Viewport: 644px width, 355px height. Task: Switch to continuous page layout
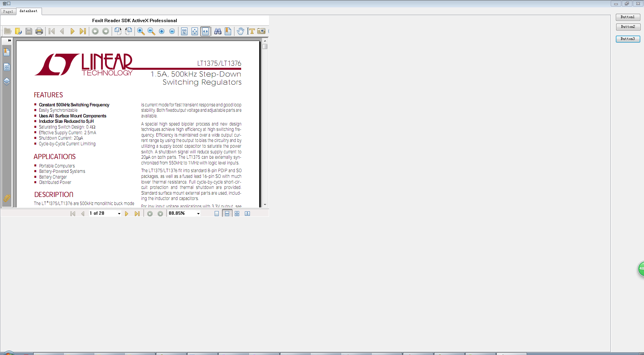click(227, 213)
